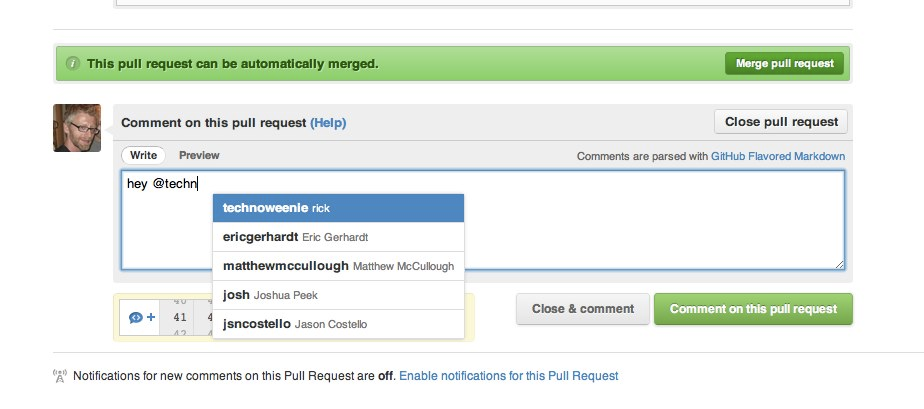
Task: Click inside the comment text area
Action: [483, 220]
